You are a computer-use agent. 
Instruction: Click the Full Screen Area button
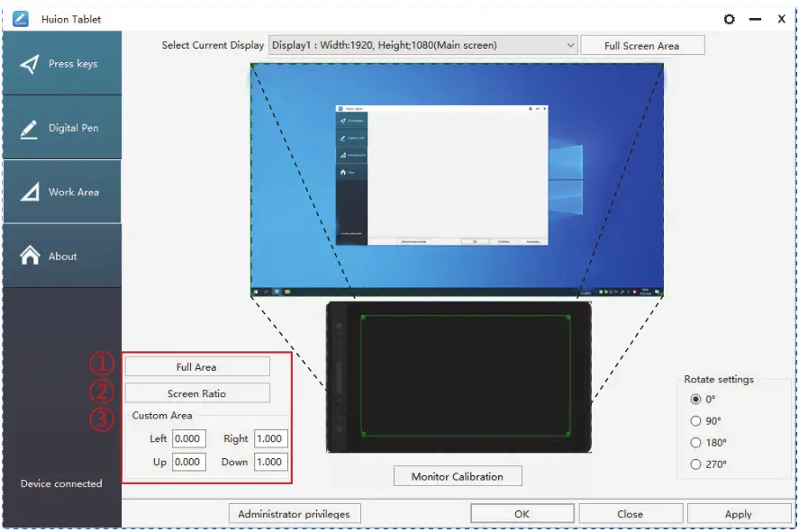pos(643,45)
